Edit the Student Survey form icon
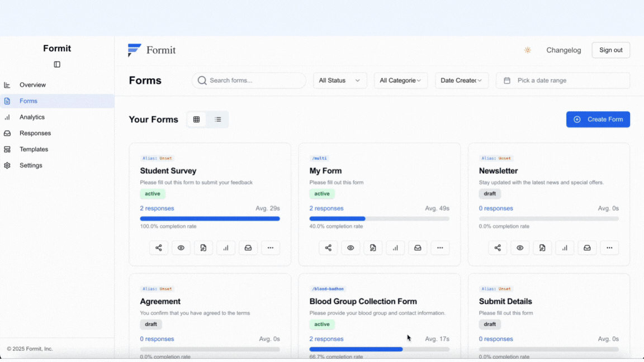Viewport: 644px width, 362px height. tap(203, 248)
